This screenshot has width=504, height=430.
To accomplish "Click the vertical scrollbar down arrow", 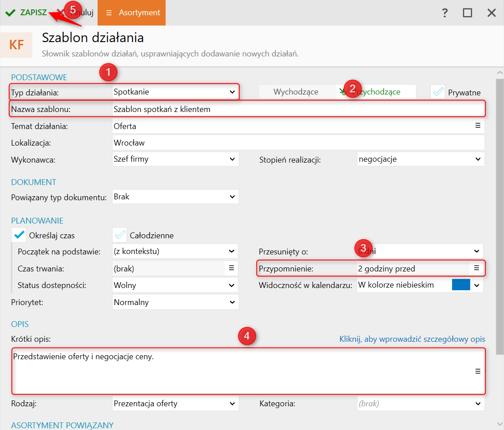I will pos(500,425).
